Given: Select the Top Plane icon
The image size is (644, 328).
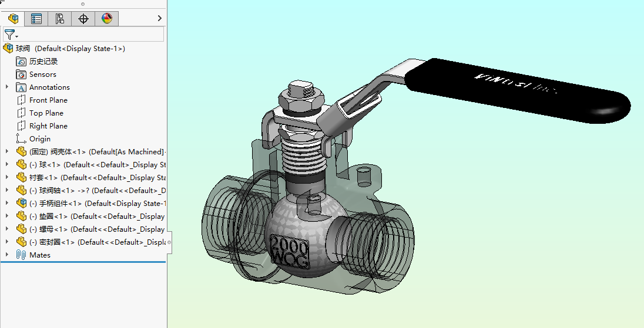Looking at the screenshot, I should (21, 113).
